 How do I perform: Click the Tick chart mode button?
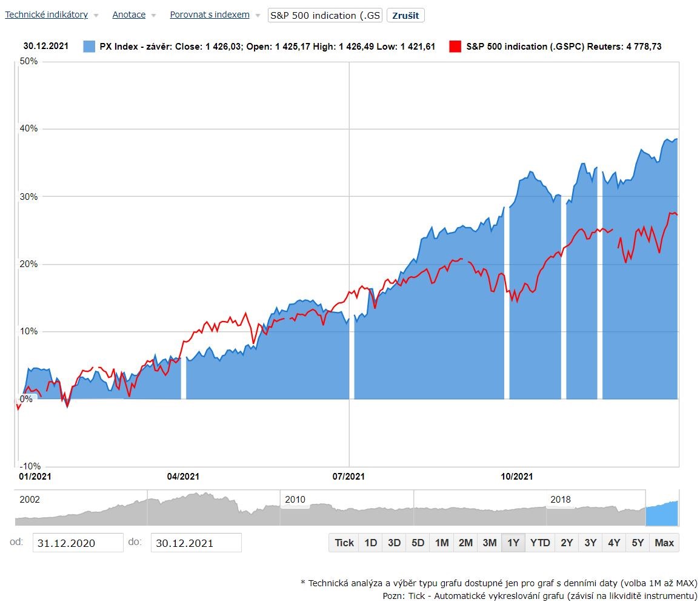coord(343,543)
